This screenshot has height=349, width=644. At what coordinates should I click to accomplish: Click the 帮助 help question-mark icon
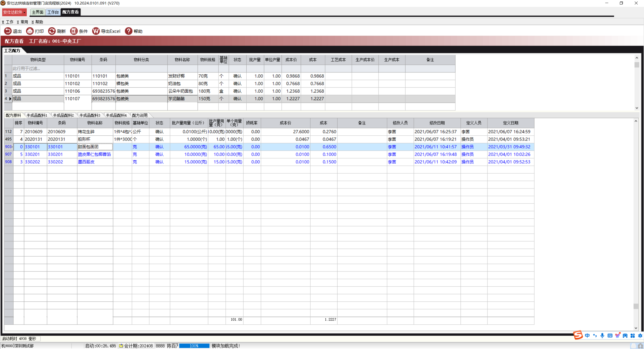click(x=128, y=31)
